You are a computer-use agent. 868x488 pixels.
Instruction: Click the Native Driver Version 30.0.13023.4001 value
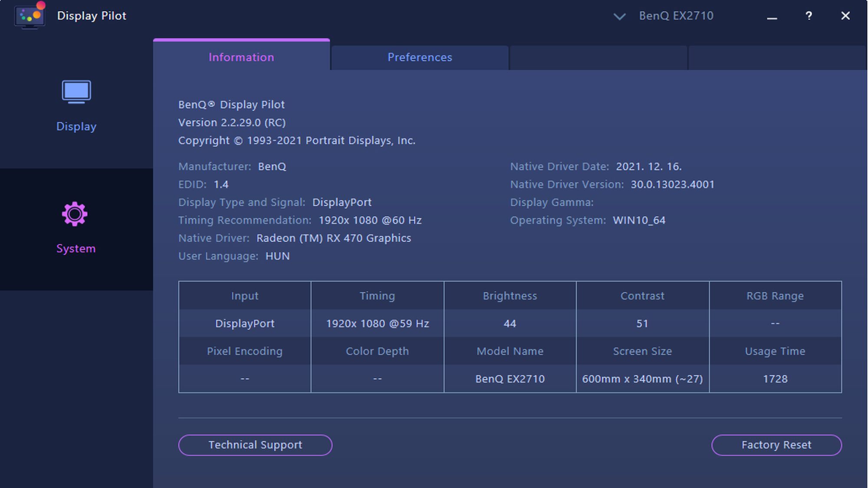tap(672, 184)
